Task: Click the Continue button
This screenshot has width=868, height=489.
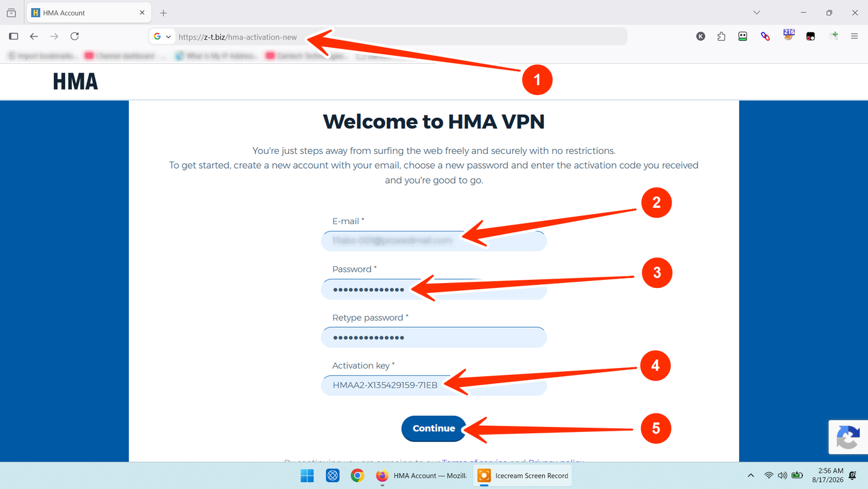Action: [x=434, y=428]
